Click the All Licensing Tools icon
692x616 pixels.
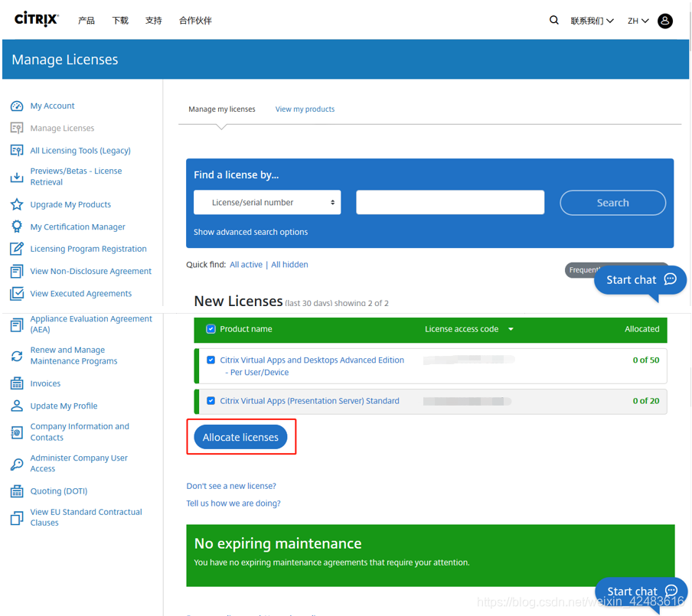pyautogui.click(x=17, y=151)
